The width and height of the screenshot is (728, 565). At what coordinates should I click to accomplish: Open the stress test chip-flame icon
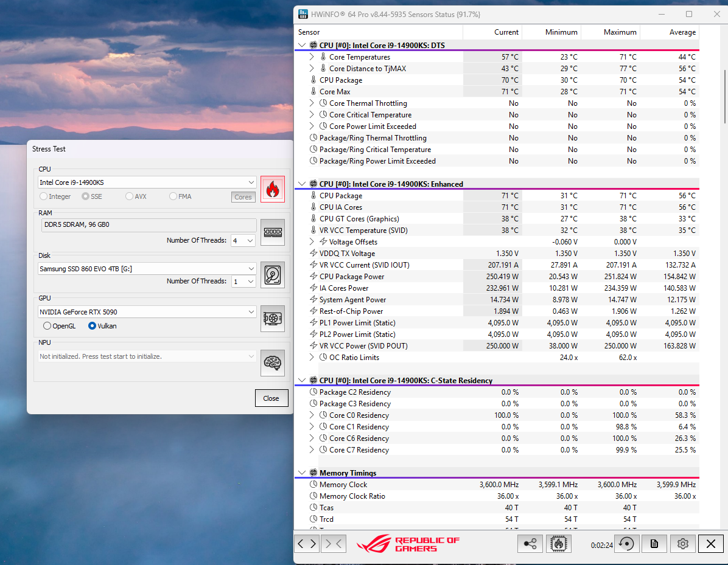tap(559, 544)
